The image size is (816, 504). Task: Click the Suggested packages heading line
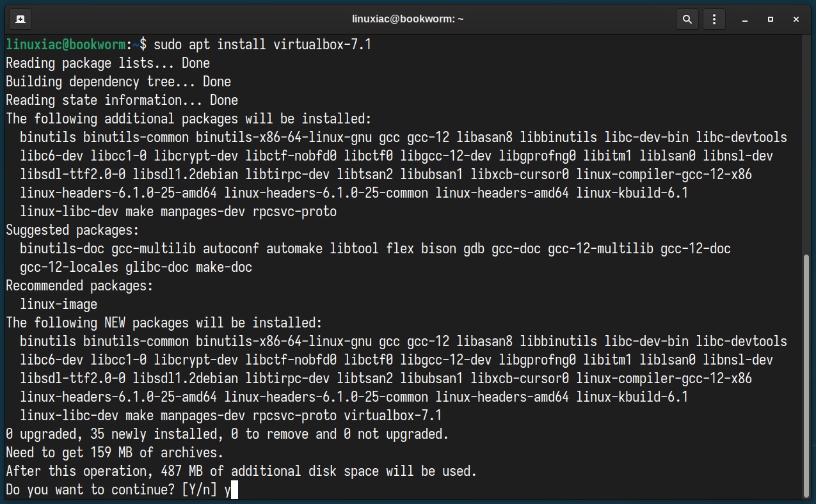click(x=72, y=230)
